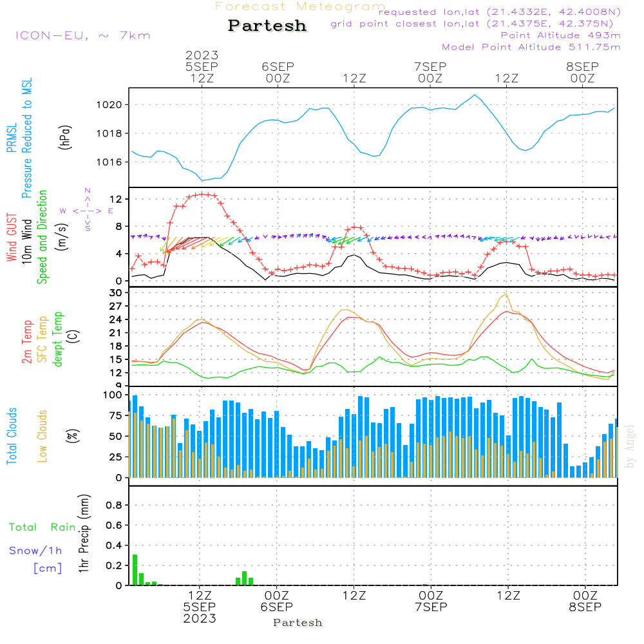The width and height of the screenshot is (644, 644).
Task: Click the green "dewpt Temp" axis label
Action: coord(58,339)
